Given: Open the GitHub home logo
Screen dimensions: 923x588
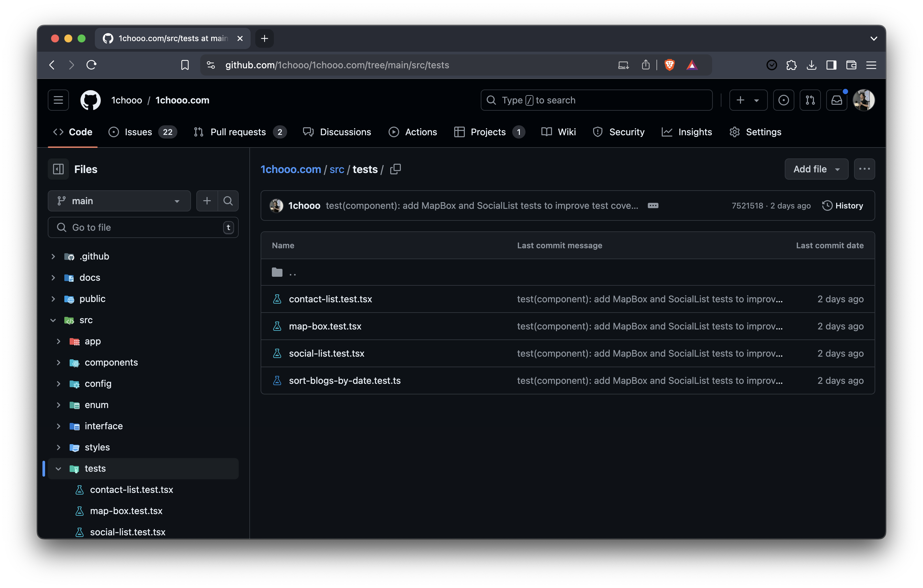Looking at the screenshot, I should coord(91,100).
